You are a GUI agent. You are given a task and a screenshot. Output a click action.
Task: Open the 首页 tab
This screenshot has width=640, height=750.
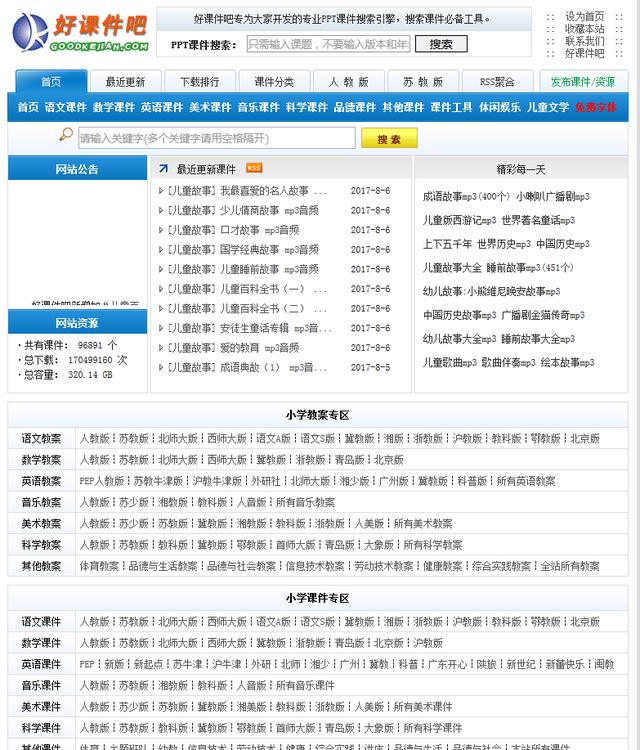click(x=51, y=81)
